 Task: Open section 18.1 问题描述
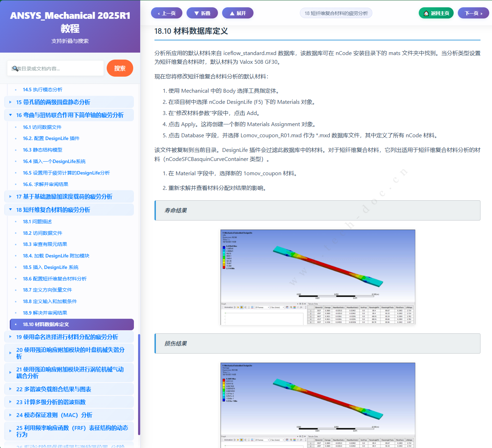pos(37,221)
